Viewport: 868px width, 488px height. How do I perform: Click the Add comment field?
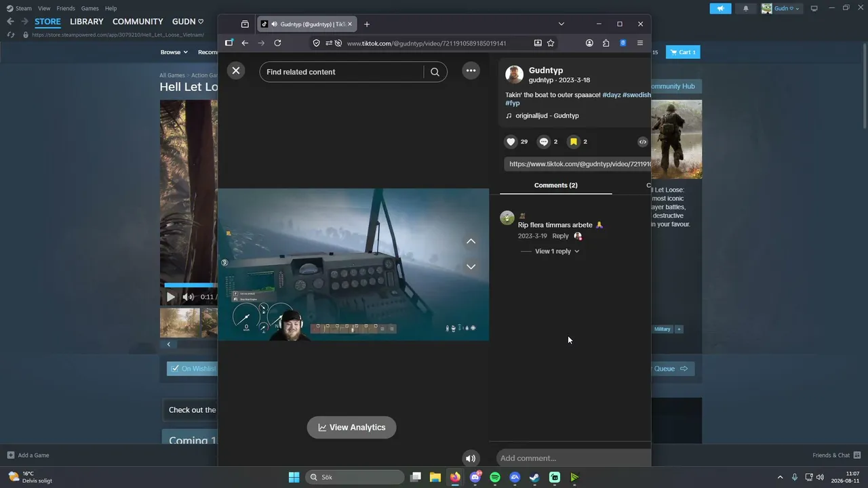click(574, 458)
